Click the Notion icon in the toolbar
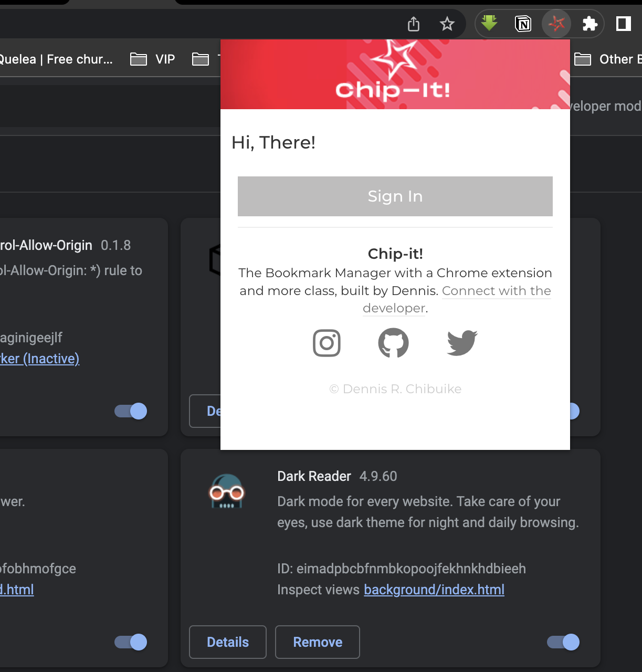 coord(522,23)
